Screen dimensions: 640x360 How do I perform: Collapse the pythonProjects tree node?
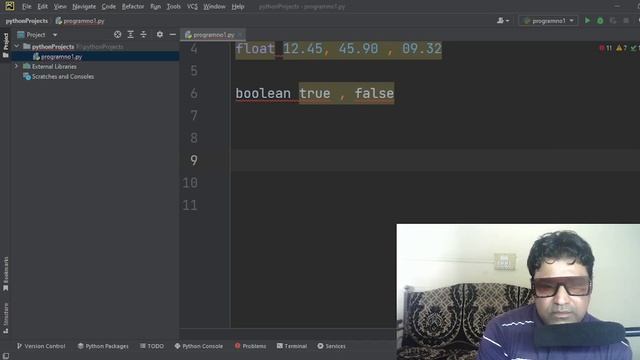(17, 47)
